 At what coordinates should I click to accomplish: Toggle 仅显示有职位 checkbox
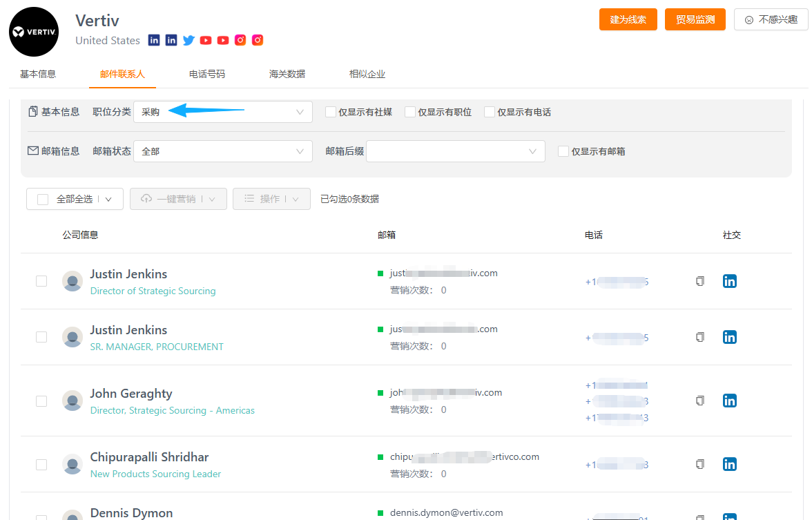pyautogui.click(x=410, y=112)
